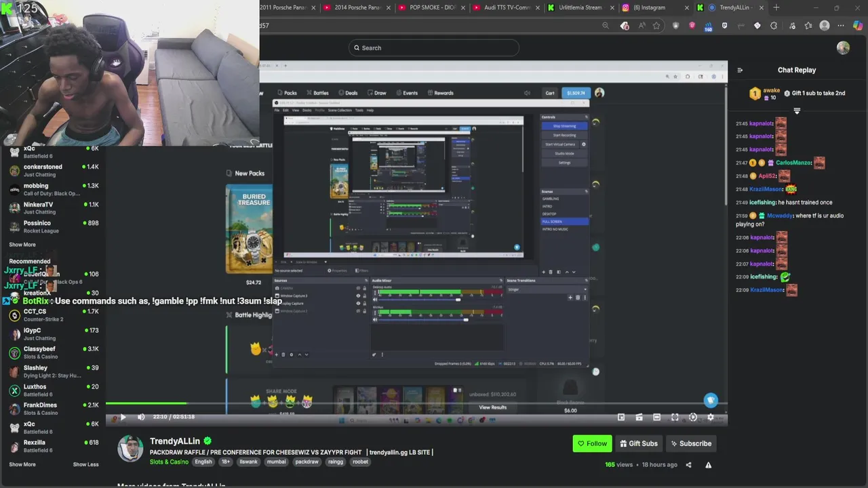Focus the Kick Search field

click(434, 47)
